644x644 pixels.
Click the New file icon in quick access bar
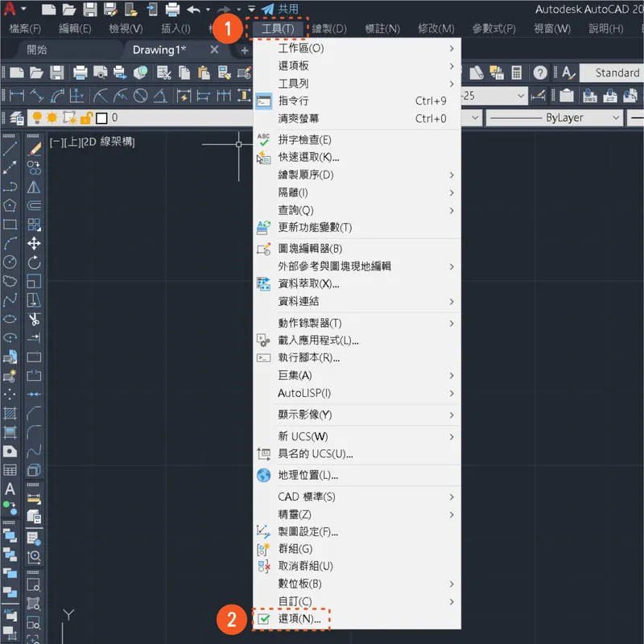(x=48, y=10)
